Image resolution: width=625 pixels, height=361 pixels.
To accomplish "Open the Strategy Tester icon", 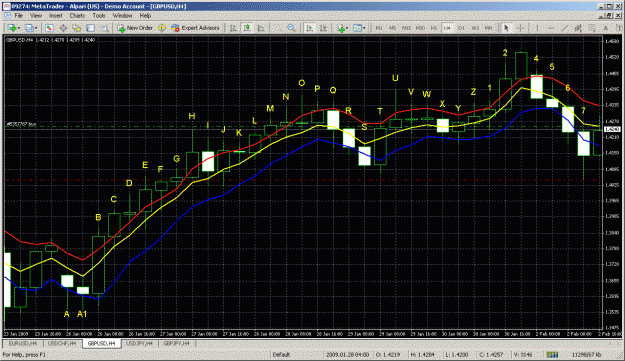I will 104,28.
